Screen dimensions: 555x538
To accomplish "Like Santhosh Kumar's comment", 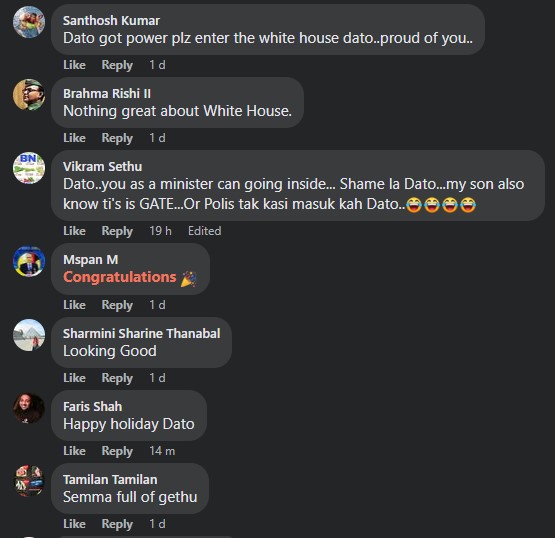I will [74, 65].
